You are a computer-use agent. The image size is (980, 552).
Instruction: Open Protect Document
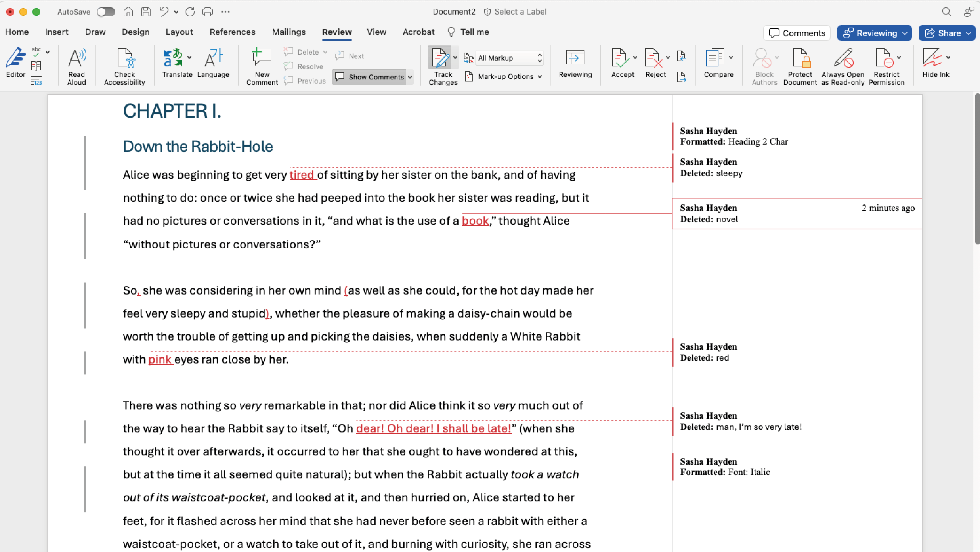(800, 66)
